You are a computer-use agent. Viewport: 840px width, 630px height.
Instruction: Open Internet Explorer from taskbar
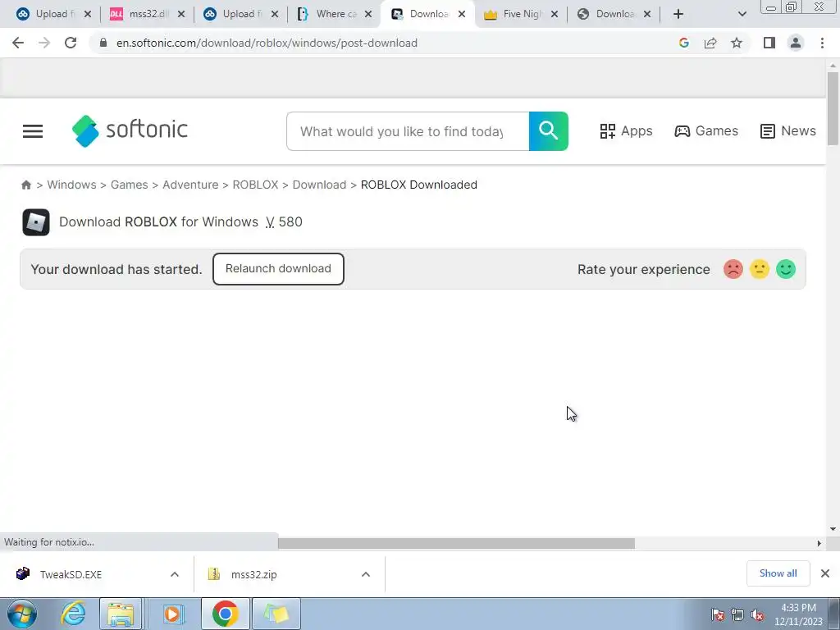[x=72, y=614]
